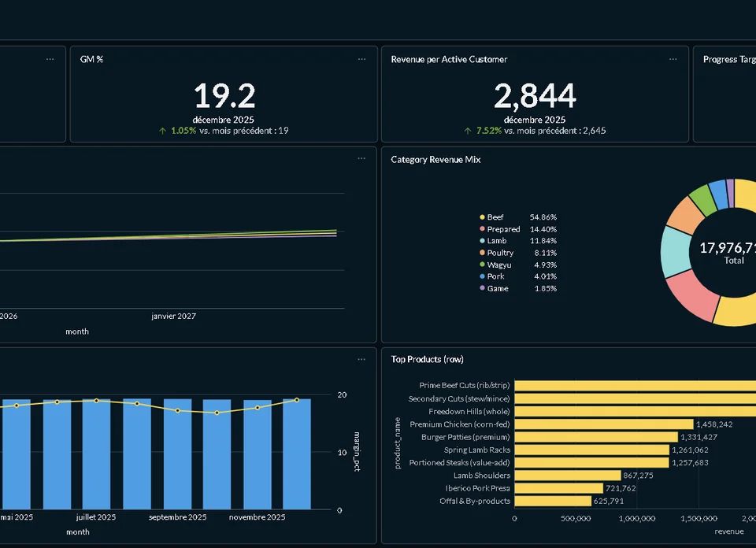This screenshot has width=756, height=548.
Task: Click the 2,844 revenue value
Action: click(535, 96)
